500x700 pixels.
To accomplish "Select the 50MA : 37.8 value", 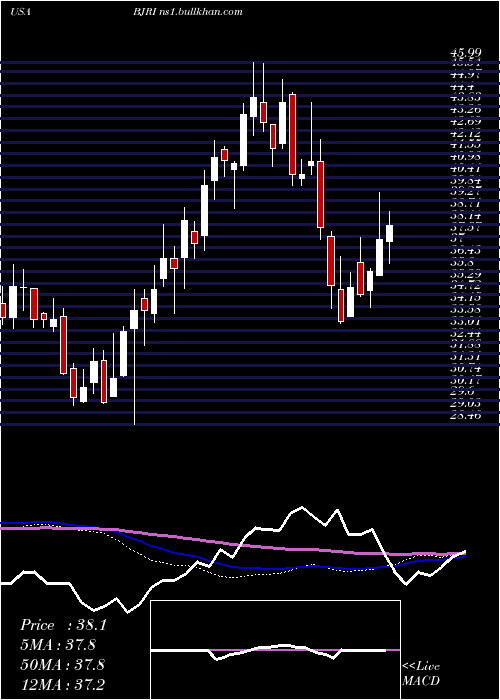I will [x=62, y=664].
